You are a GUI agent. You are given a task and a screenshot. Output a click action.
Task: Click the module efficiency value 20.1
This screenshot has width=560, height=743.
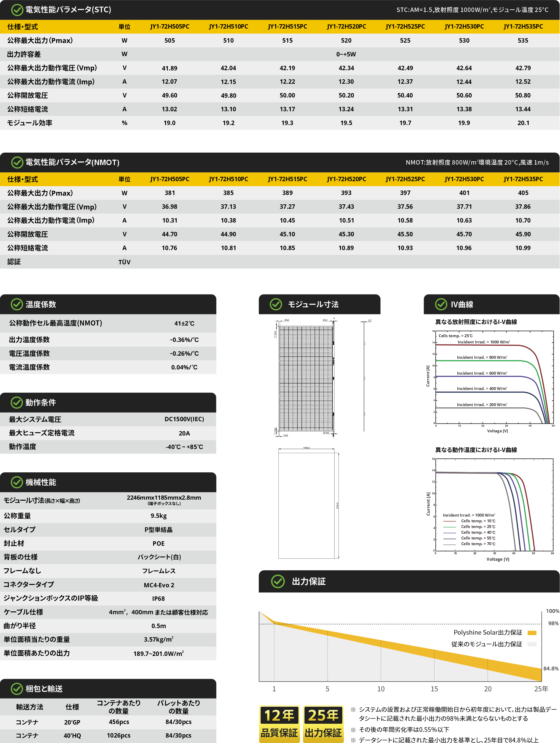(x=523, y=123)
